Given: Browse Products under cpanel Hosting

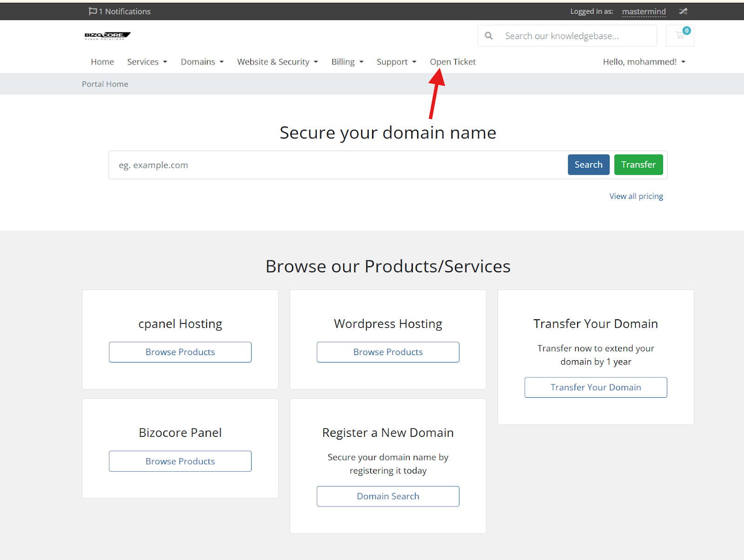Looking at the screenshot, I should pyautogui.click(x=180, y=352).
